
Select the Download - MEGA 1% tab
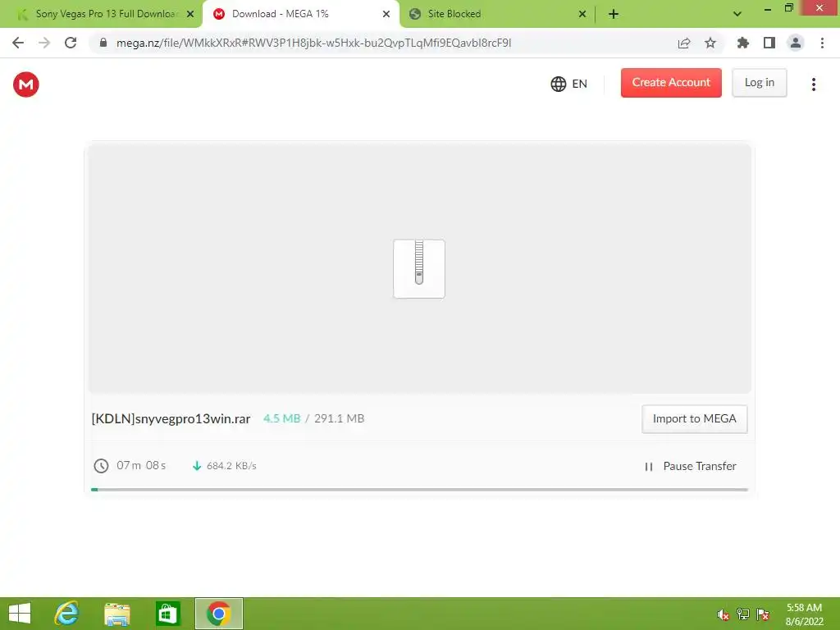point(300,14)
